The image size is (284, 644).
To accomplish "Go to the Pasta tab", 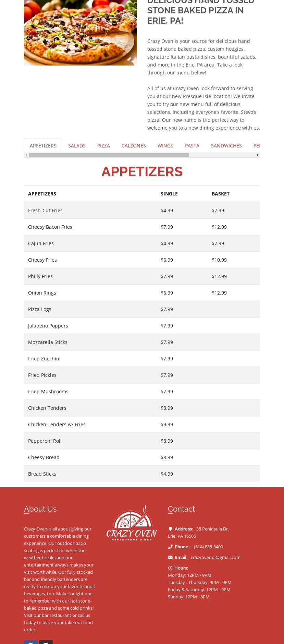I will click(192, 145).
